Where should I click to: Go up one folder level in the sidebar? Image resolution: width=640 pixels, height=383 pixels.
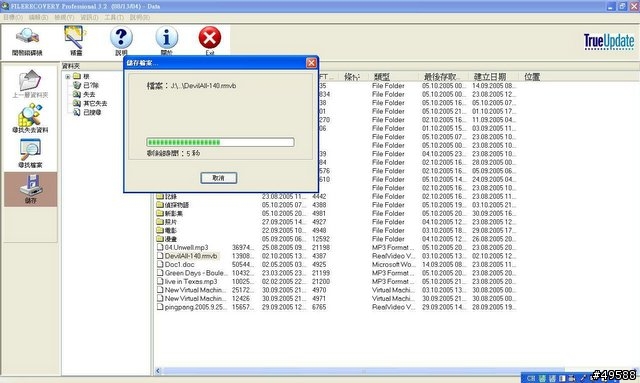(x=30, y=84)
